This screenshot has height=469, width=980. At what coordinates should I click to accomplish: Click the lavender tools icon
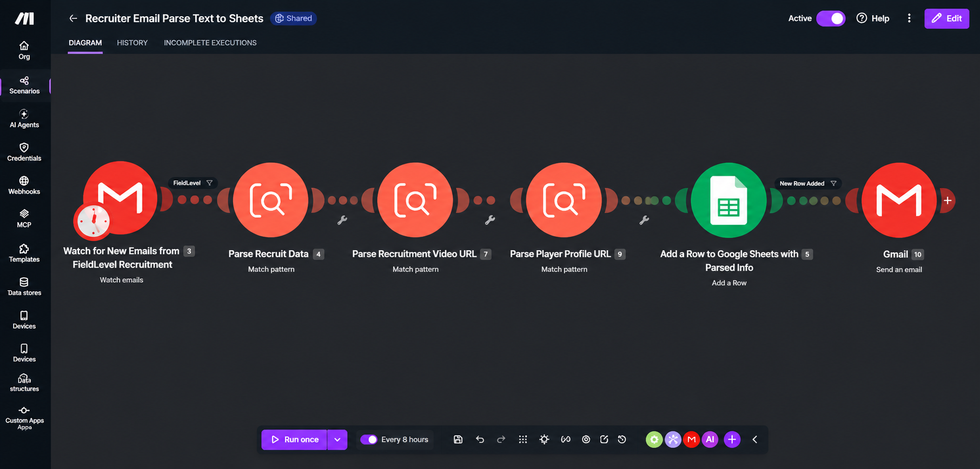[x=673, y=440]
